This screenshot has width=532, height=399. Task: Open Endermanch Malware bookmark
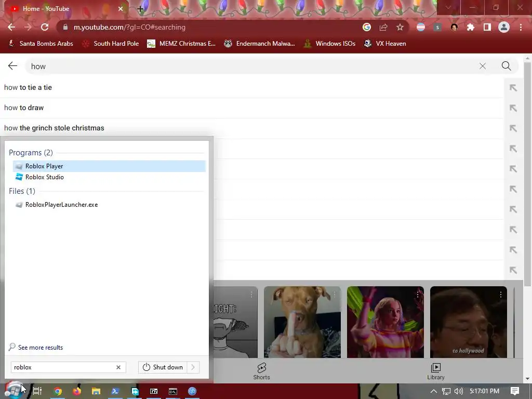260,44
